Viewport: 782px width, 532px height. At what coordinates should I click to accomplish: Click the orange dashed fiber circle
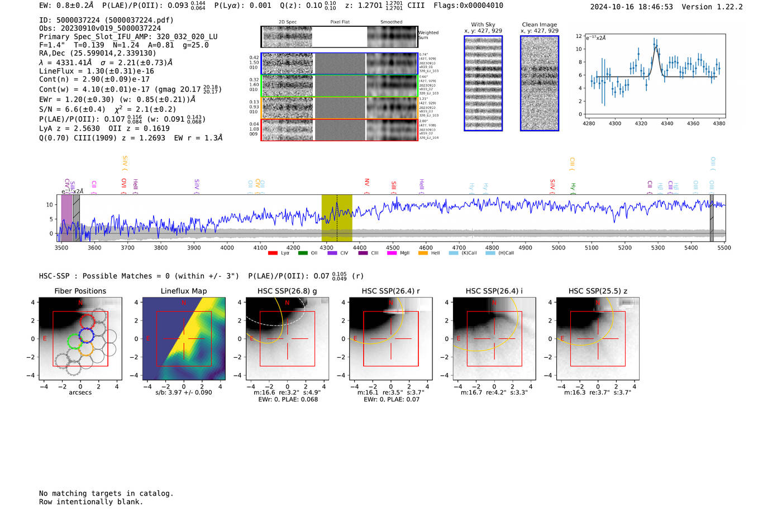pos(85,349)
